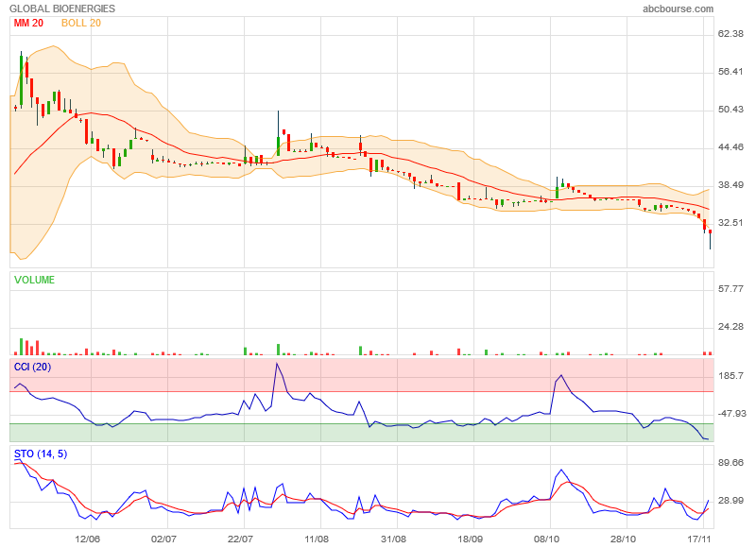Click the abcbourse.com source label

pos(678,9)
